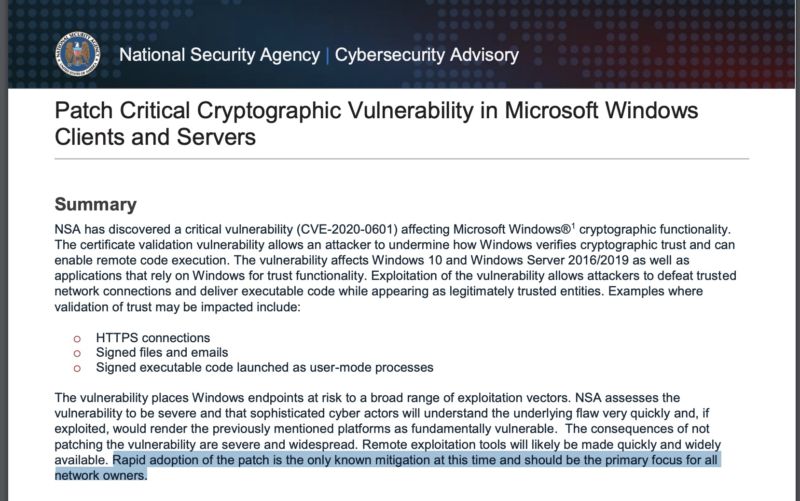
Task: Click the footnote 1 superscript after Windows®
Action: point(573,226)
